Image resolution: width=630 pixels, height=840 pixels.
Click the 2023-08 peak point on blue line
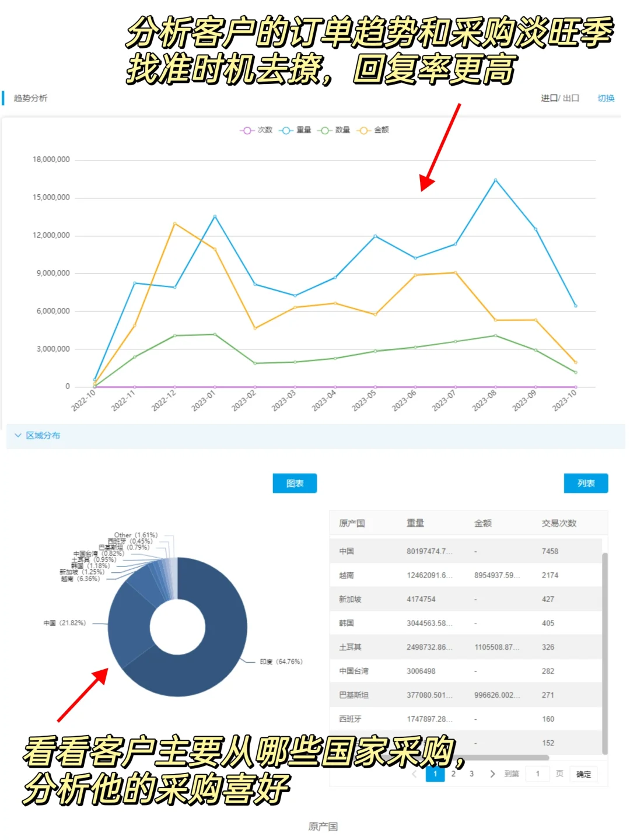(x=495, y=180)
